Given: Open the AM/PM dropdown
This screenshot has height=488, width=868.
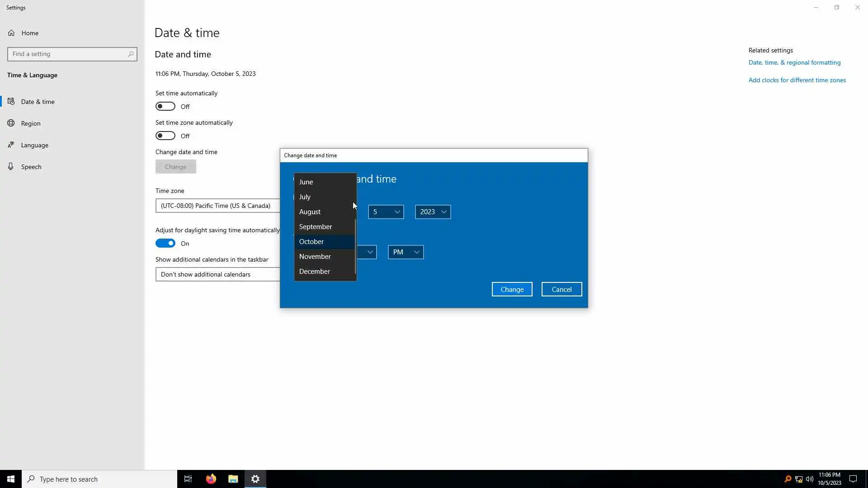Looking at the screenshot, I should (406, 252).
